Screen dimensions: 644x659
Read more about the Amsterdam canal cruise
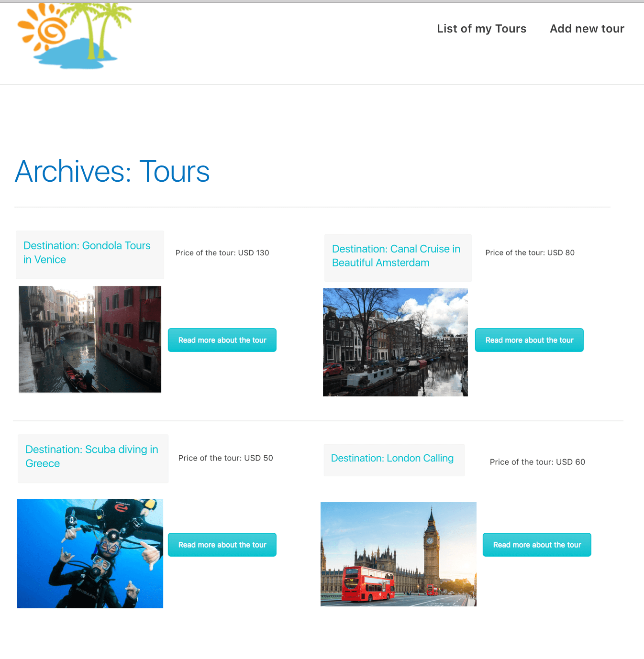tap(529, 340)
